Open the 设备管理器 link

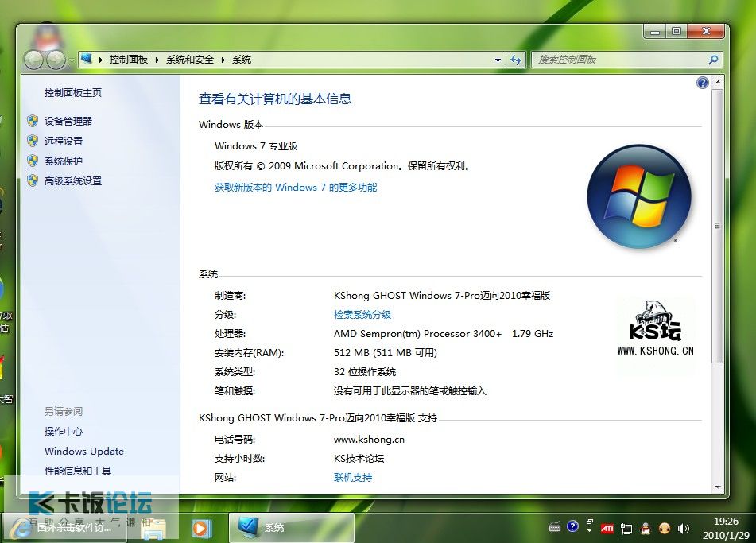click(68, 121)
